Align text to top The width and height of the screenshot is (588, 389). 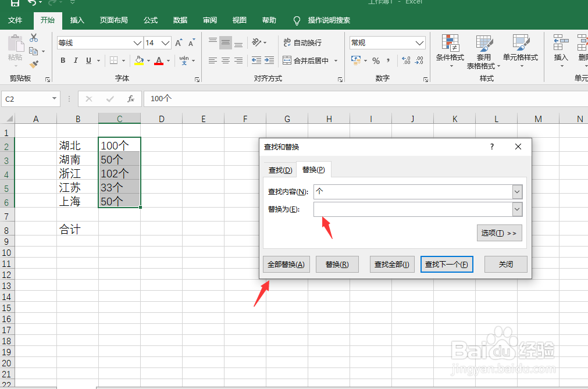pyautogui.click(x=213, y=40)
